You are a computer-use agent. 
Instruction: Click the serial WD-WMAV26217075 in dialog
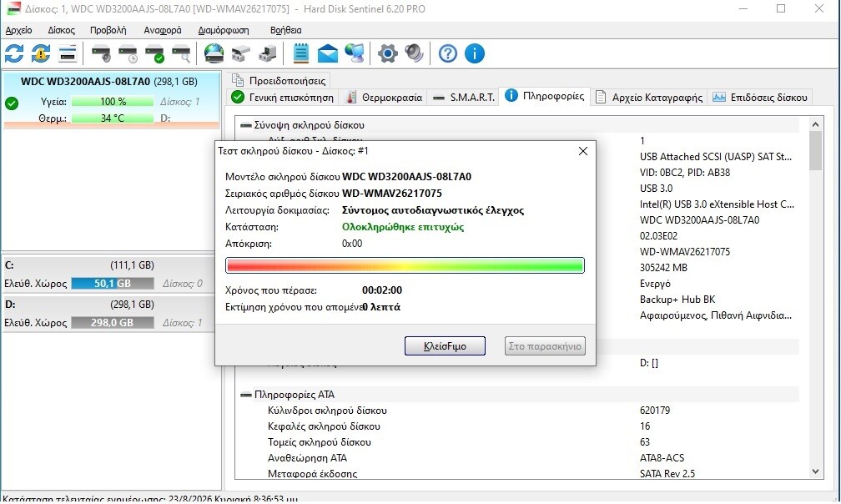392,193
